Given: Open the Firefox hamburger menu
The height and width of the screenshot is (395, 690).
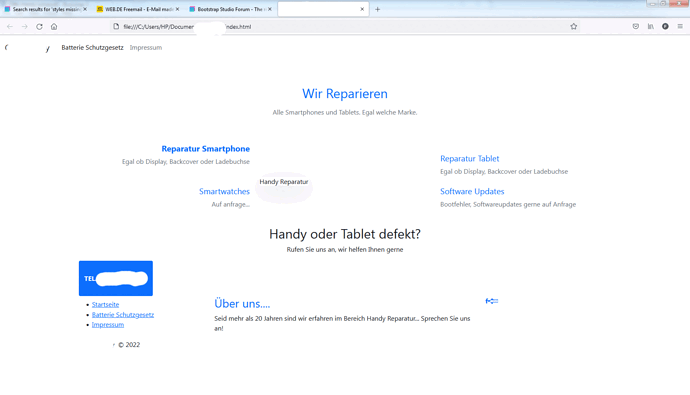Looking at the screenshot, I should pyautogui.click(x=680, y=27).
